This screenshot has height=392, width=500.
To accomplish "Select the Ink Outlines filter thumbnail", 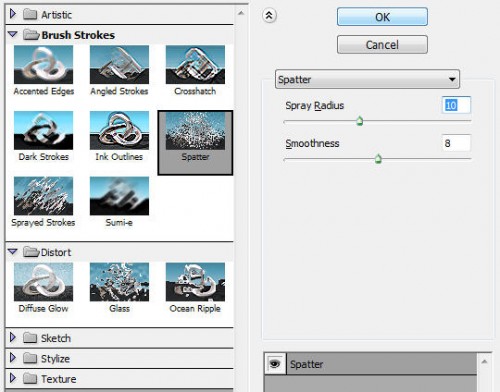I will [119, 130].
